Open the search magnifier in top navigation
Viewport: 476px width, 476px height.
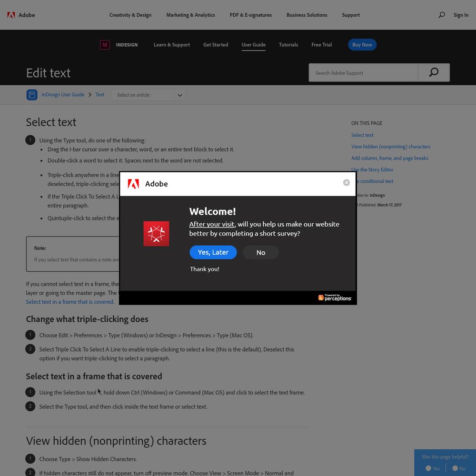pyautogui.click(x=442, y=15)
